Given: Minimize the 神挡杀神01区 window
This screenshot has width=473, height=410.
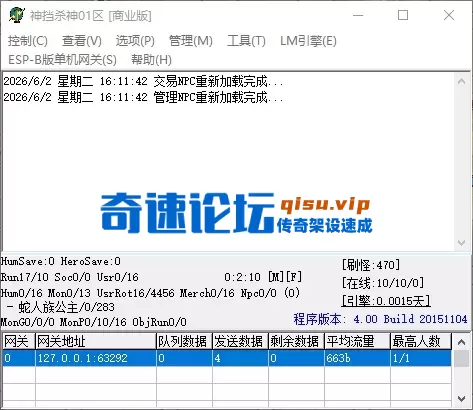Looking at the screenshot, I should point(358,15).
